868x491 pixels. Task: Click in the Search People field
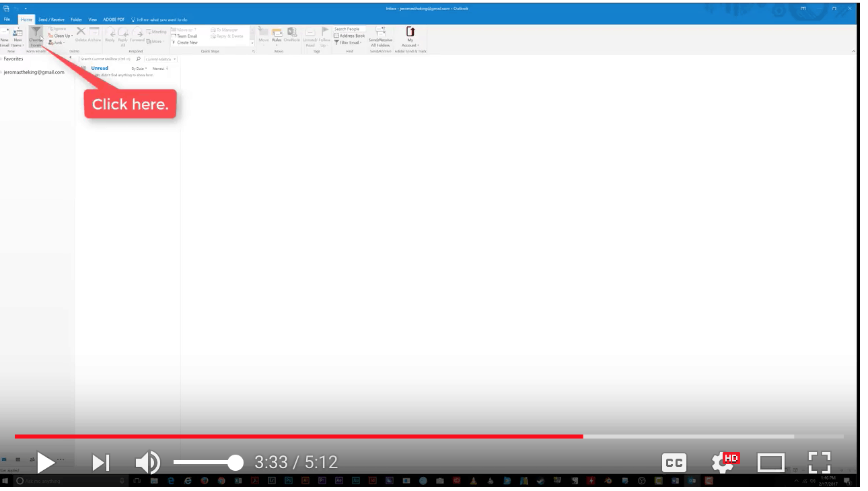click(350, 29)
